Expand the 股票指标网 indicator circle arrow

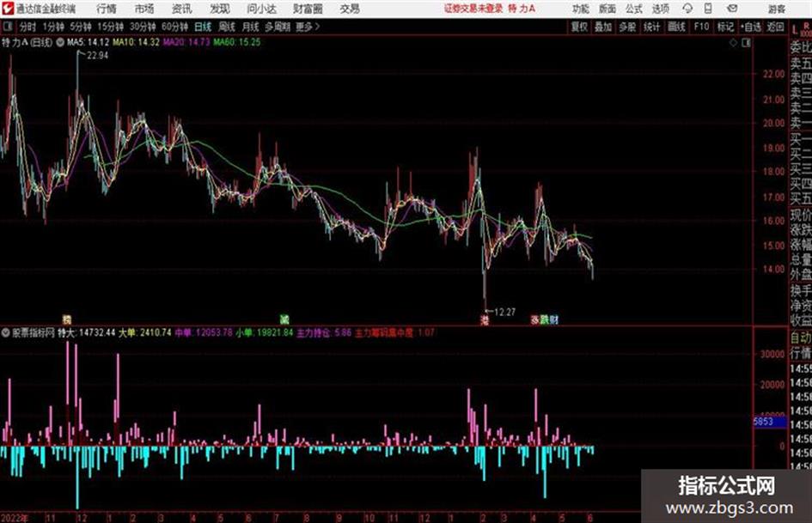pyautogui.click(x=6, y=333)
